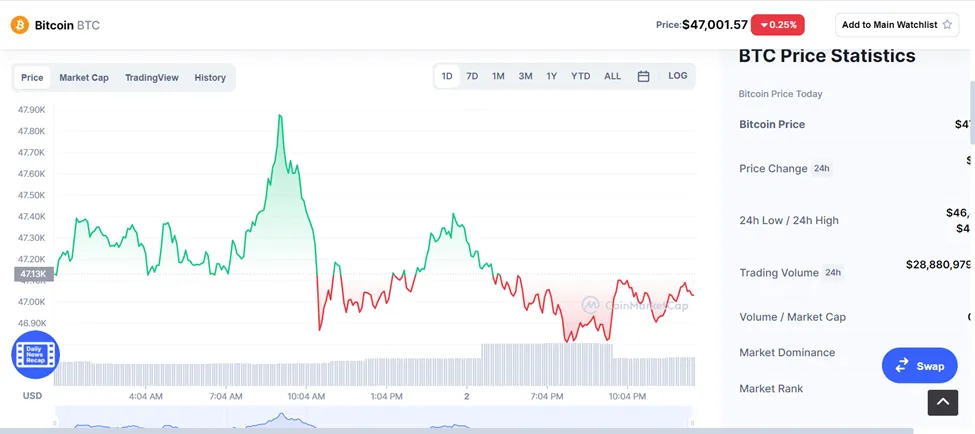This screenshot has height=434, width=975.
Task: Click the 10:04 AM time axis label
Action: tap(307, 396)
